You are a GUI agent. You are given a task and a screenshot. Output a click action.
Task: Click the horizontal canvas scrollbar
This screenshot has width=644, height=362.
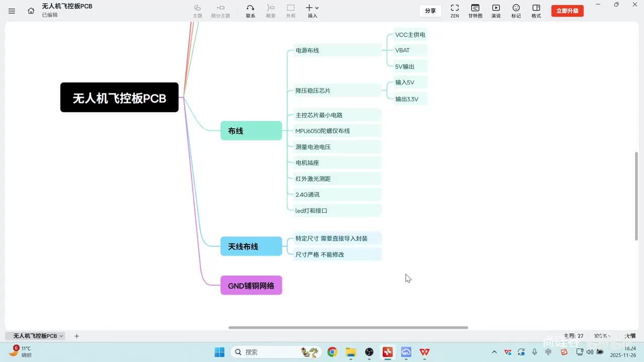(348, 328)
